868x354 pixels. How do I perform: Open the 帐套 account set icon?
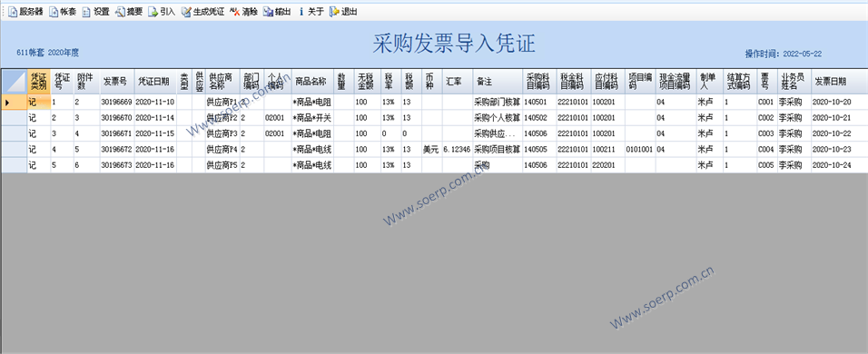54,12
